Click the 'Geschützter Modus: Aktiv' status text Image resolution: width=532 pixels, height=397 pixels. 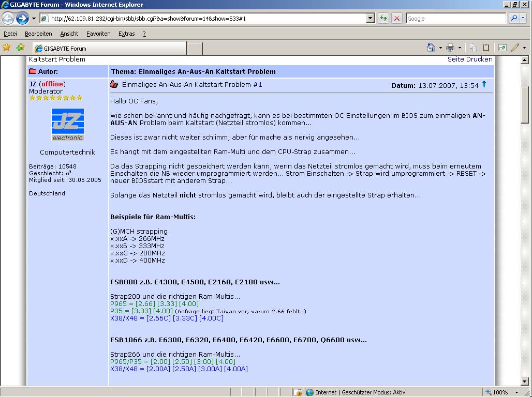coord(373,392)
